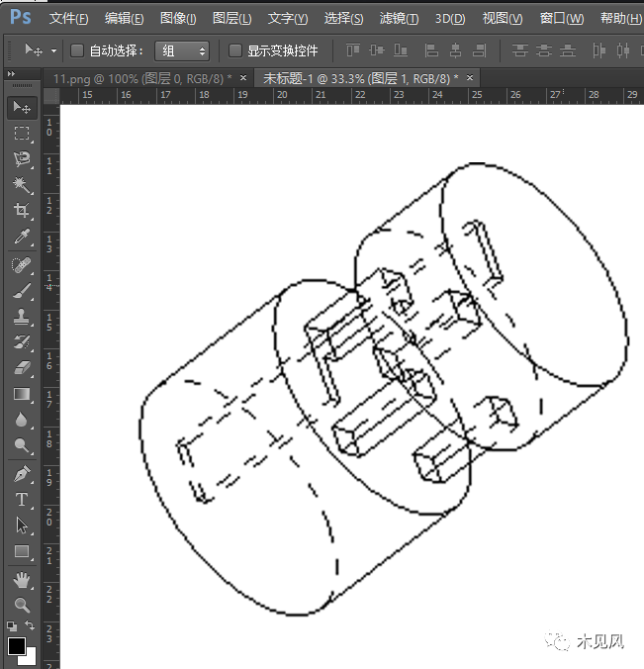This screenshot has height=669, width=644.
Task: Toggle the 显示变换控件 checkbox
Action: pyautogui.click(x=235, y=50)
